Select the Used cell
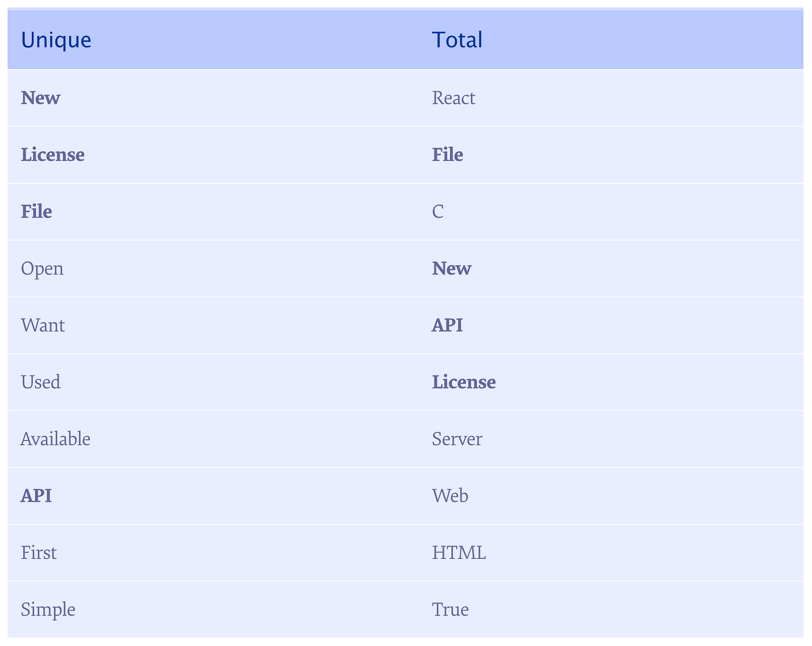812x646 pixels. coord(41,382)
